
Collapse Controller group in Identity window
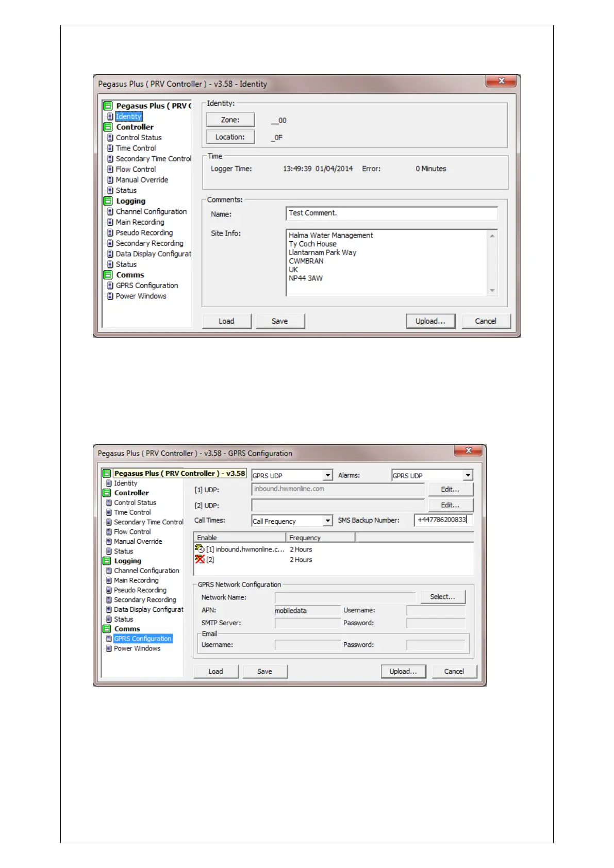108,127
